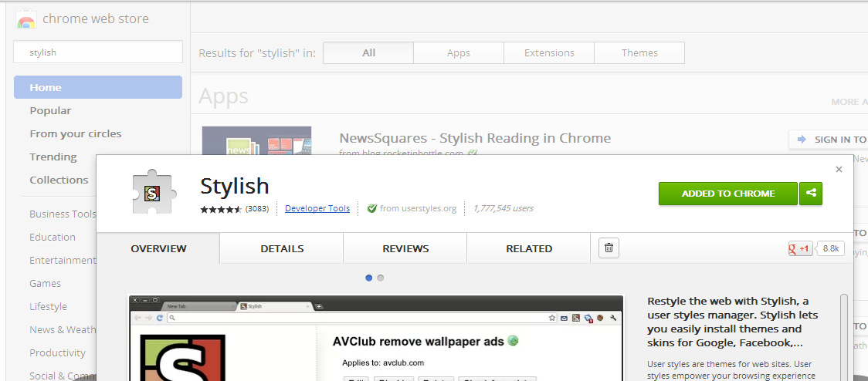The width and height of the screenshot is (868, 381).
Task: Select Home in the sidebar
Action: [x=98, y=87]
